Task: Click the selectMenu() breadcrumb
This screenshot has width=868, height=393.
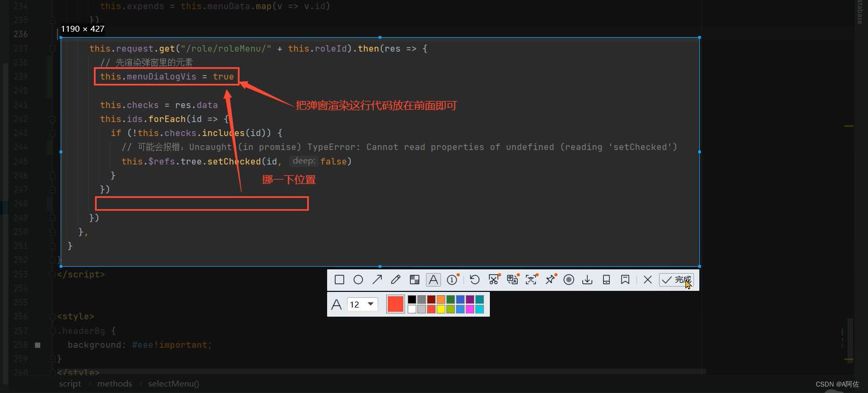Action: click(x=173, y=384)
